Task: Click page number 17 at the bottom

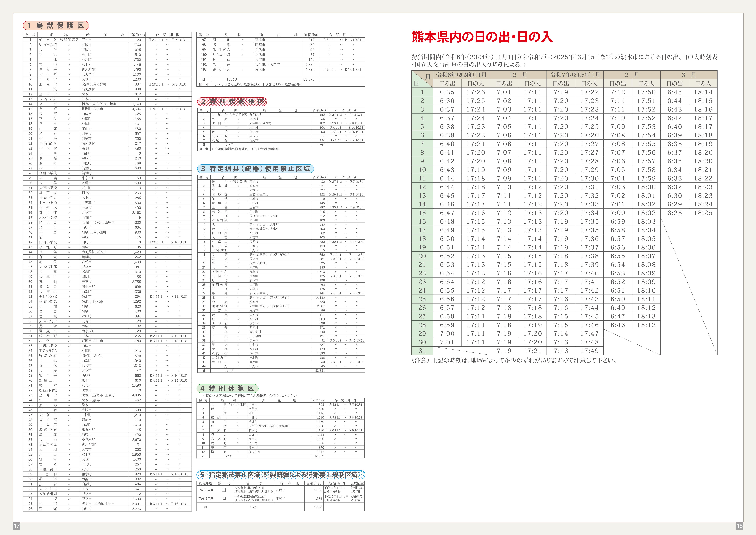Action: (16, 526)
